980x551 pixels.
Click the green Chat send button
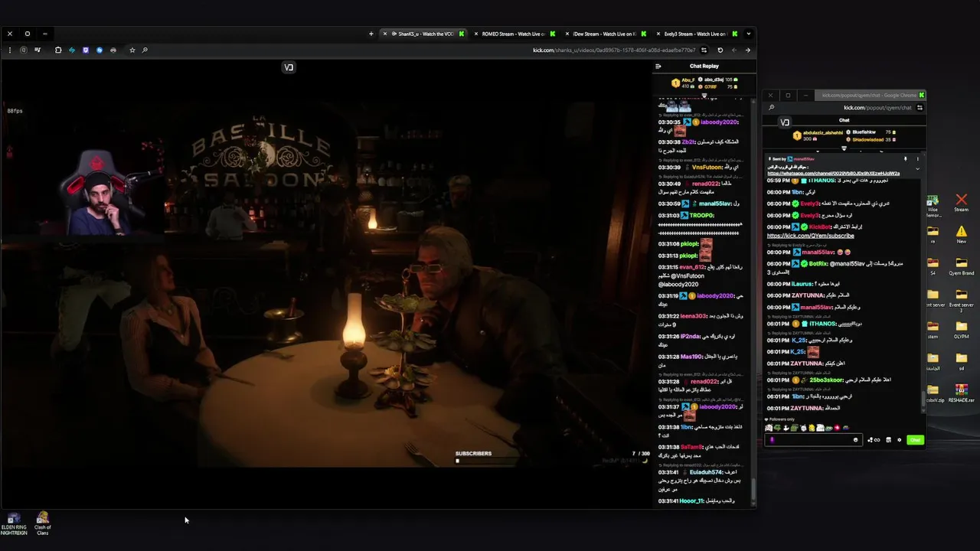tap(915, 440)
